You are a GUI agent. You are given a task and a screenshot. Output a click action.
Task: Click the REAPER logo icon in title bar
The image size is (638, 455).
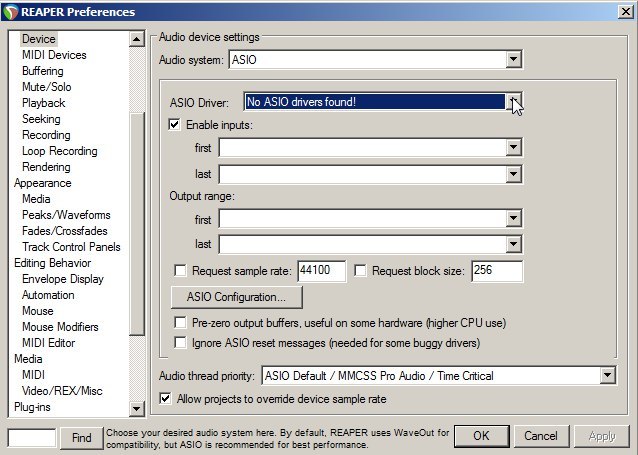[x=11, y=12]
